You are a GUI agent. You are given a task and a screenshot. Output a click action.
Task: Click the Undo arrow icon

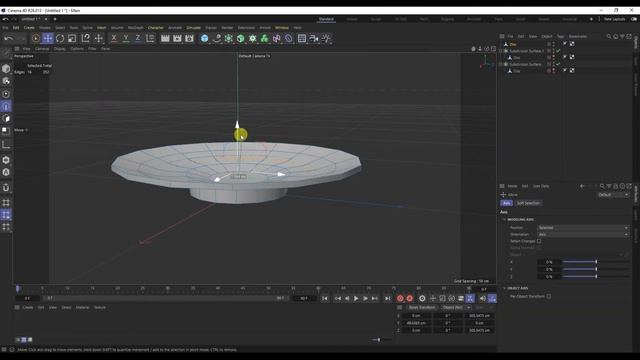pyautogui.click(x=9, y=38)
